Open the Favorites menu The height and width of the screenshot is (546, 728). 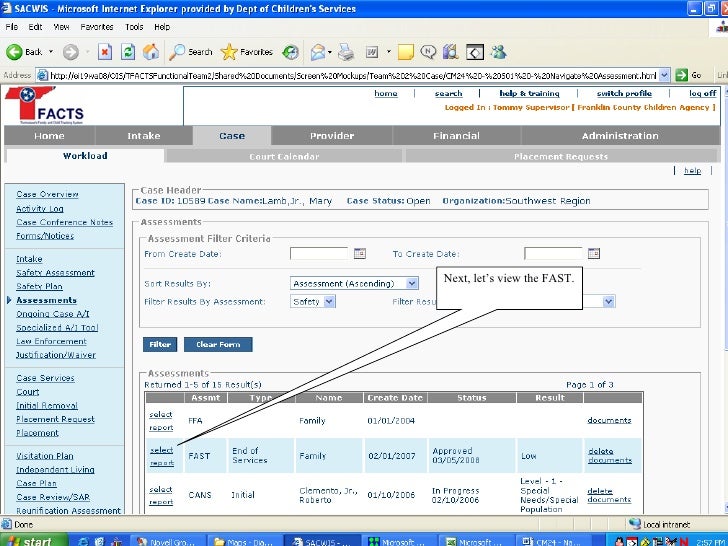pos(97,27)
